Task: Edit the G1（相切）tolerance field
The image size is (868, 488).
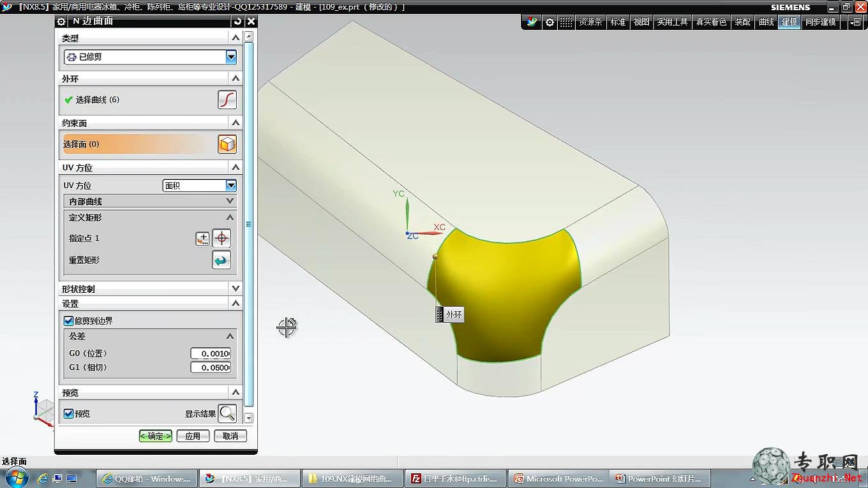Action: point(211,367)
